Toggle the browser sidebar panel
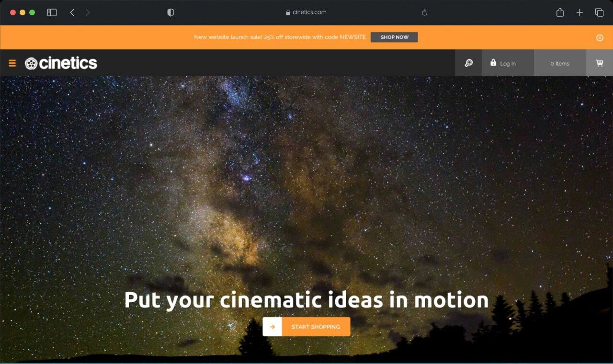The height and width of the screenshot is (364, 613). (x=51, y=12)
